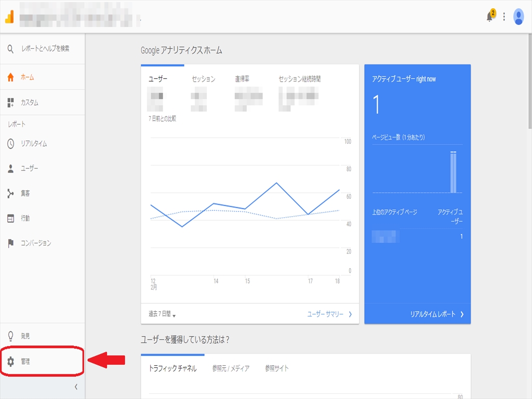Open the three-dot more options menu
The image size is (532, 399).
tap(504, 17)
